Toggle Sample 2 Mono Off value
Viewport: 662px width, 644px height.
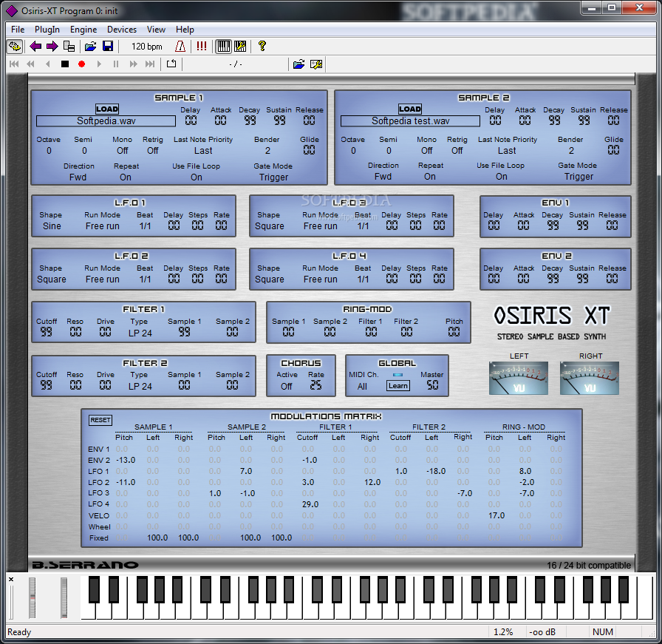(x=427, y=151)
